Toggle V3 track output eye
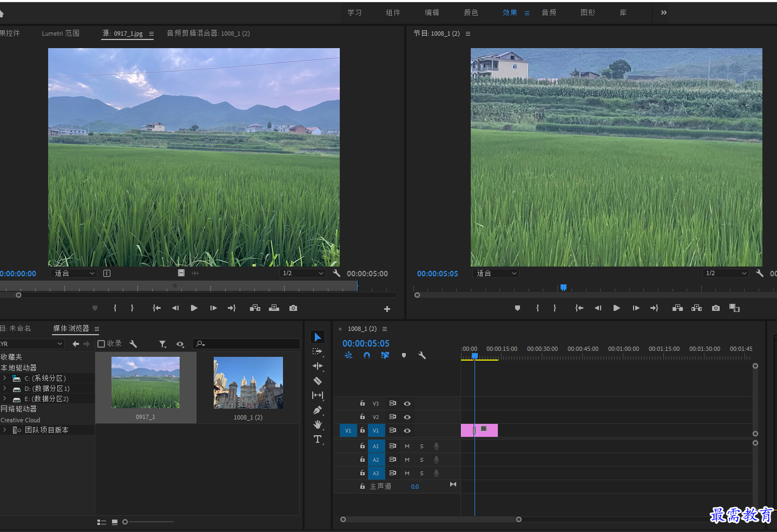 407,403
